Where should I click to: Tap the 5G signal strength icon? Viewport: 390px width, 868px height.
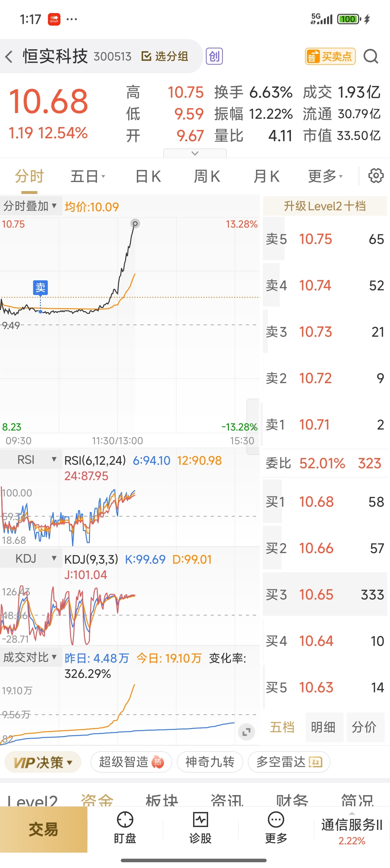[321, 19]
